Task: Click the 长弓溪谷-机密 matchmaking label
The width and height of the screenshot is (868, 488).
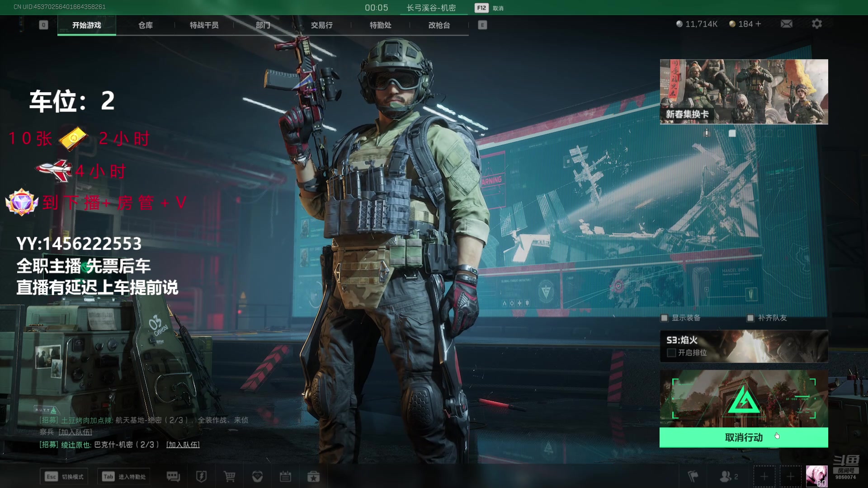Action: [431, 8]
